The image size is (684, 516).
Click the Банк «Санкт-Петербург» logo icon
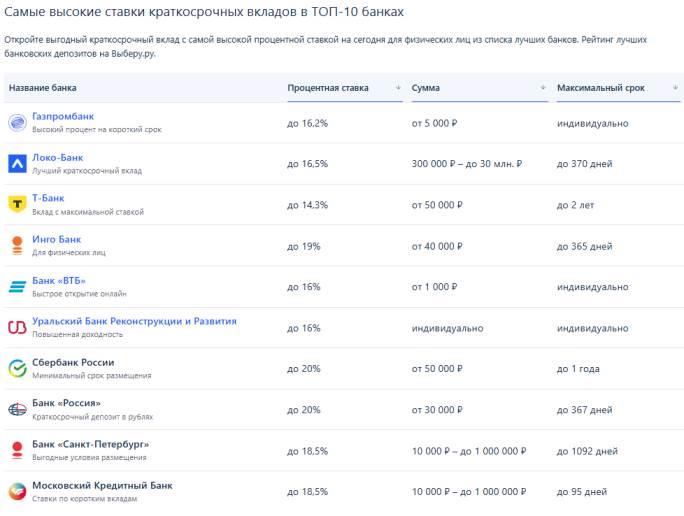point(17,450)
